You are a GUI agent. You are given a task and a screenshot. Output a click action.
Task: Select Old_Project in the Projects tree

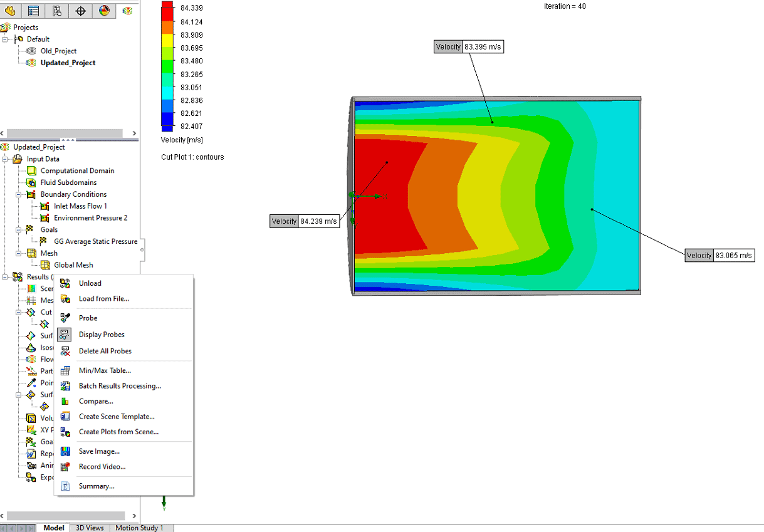(58, 51)
